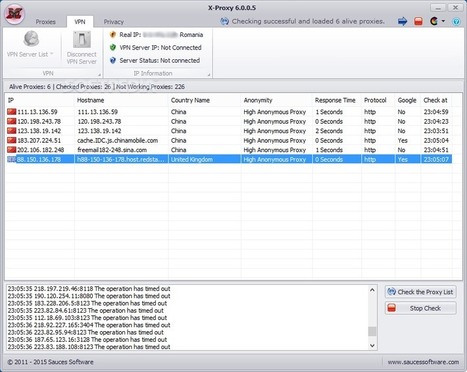
Task: Open the www.saucessoftware.com link
Action: coord(423,362)
